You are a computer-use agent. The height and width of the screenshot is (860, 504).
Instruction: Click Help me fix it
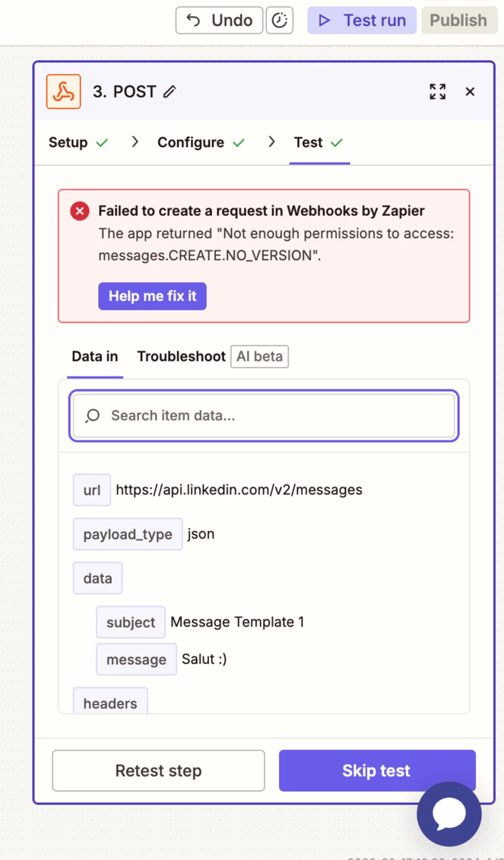(x=152, y=296)
